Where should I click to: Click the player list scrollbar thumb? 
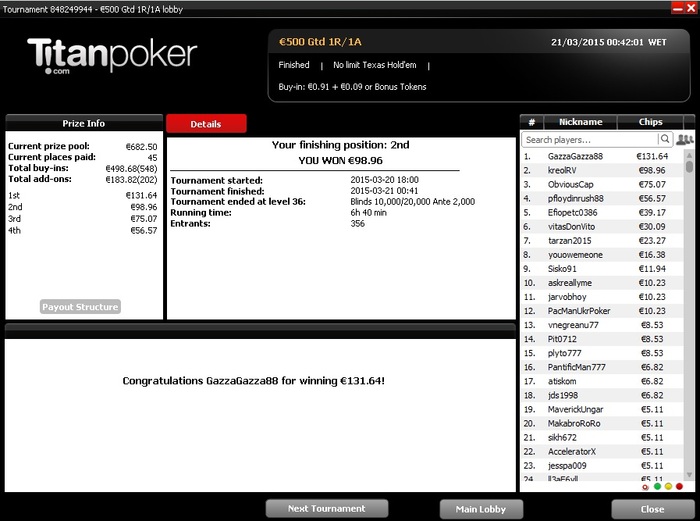pos(689,167)
